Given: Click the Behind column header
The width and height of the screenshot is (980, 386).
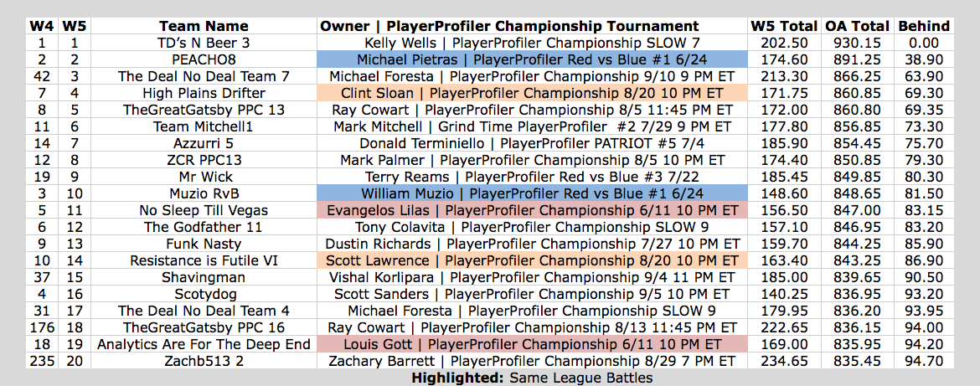Looking at the screenshot, I should pyautogui.click(x=924, y=26).
